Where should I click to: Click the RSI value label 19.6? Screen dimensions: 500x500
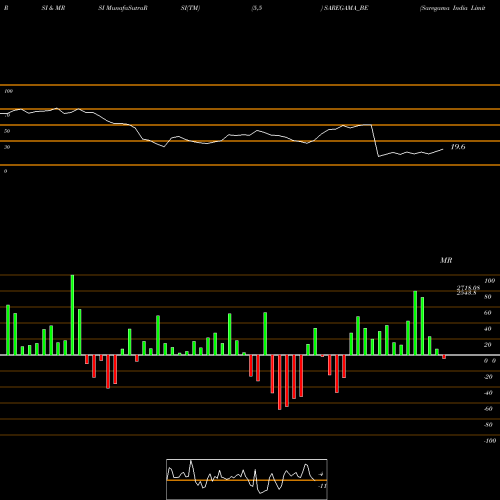coord(458,147)
